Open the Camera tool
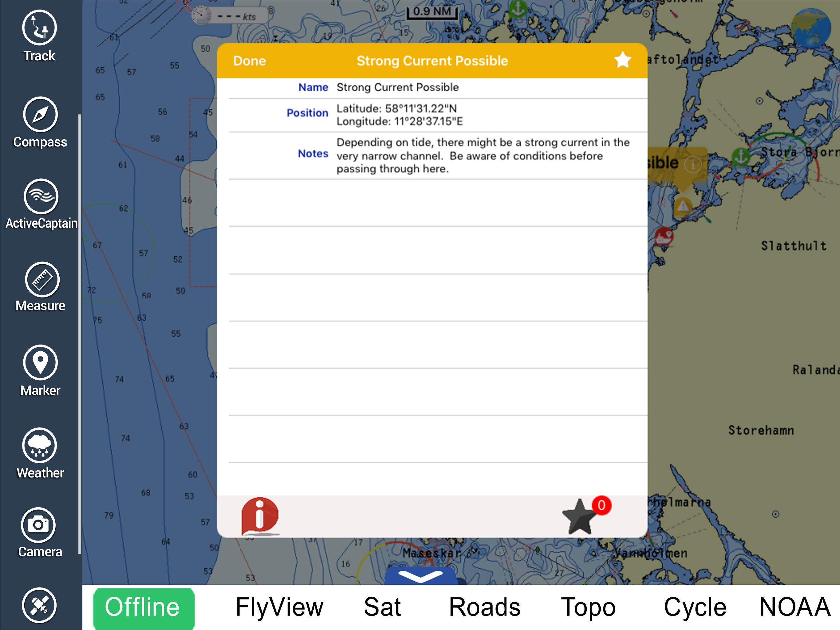 coord(38,525)
